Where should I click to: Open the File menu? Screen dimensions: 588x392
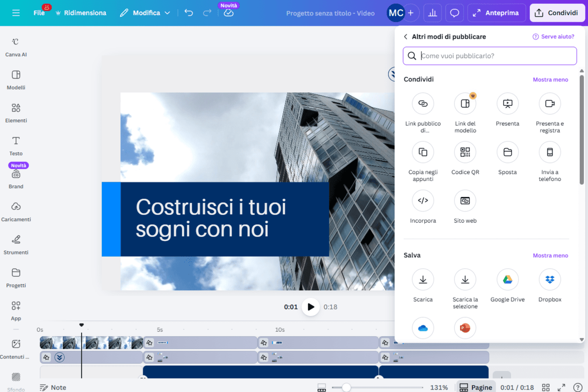[x=39, y=13]
